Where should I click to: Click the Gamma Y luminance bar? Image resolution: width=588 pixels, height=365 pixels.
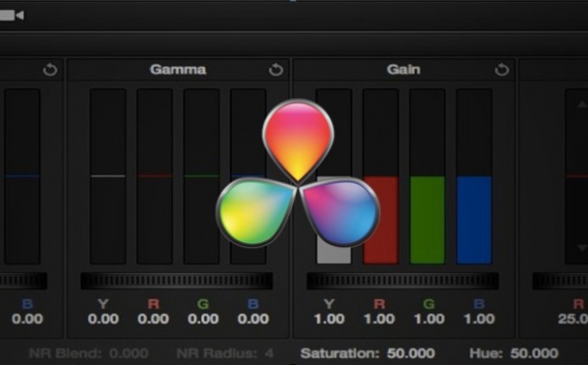[108, 177]
